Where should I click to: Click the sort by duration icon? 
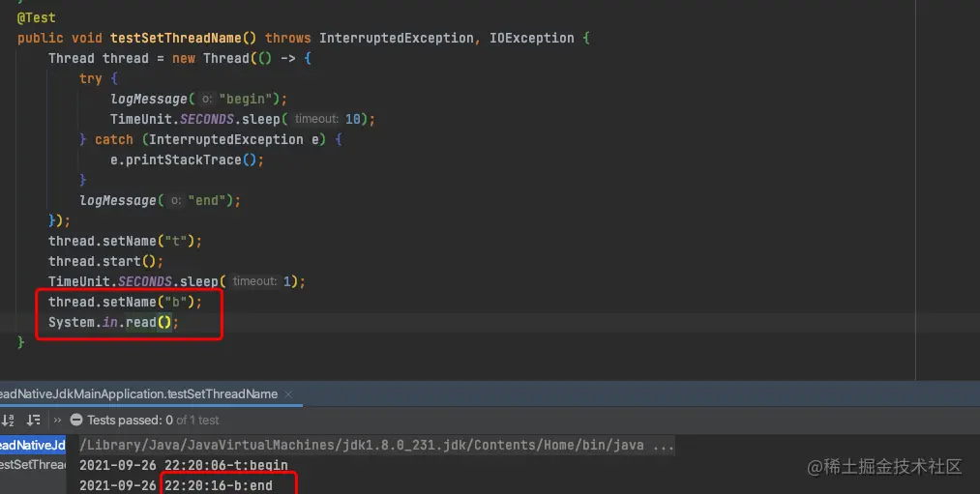[33, 421]
